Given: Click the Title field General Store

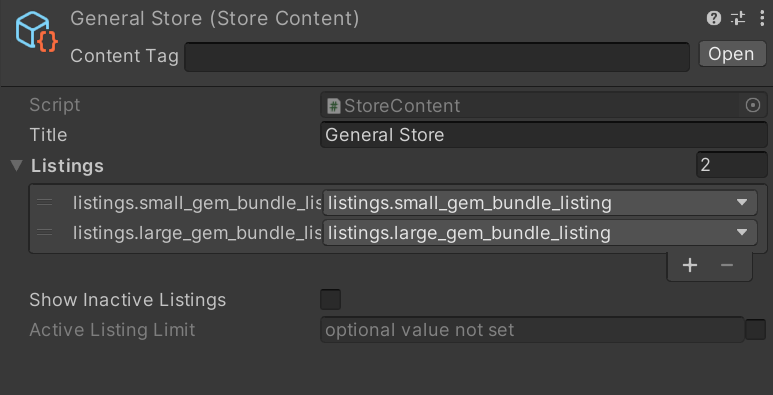Looking at the screenshot, I should tap(544, 135).
